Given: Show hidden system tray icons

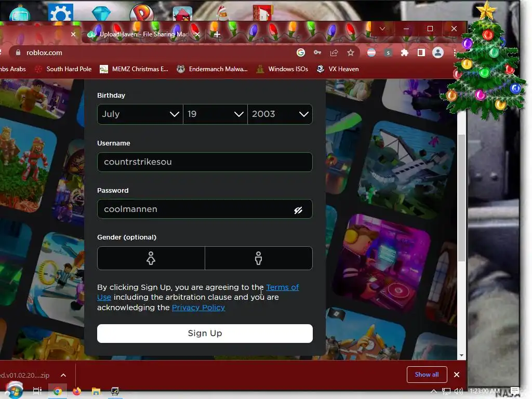Looking at the screenshot, I should [x=434, y=391].
